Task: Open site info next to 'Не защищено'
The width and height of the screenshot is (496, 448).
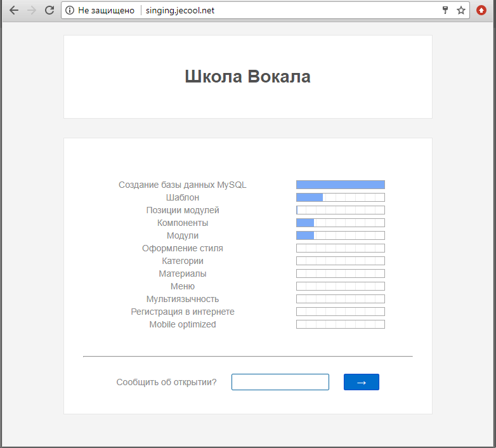Action: coord(70,10)
